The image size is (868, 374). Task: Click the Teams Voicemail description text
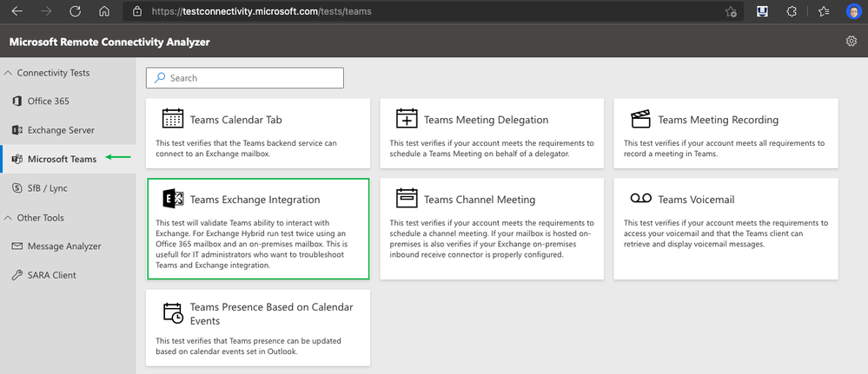click(x=726, y=233)
